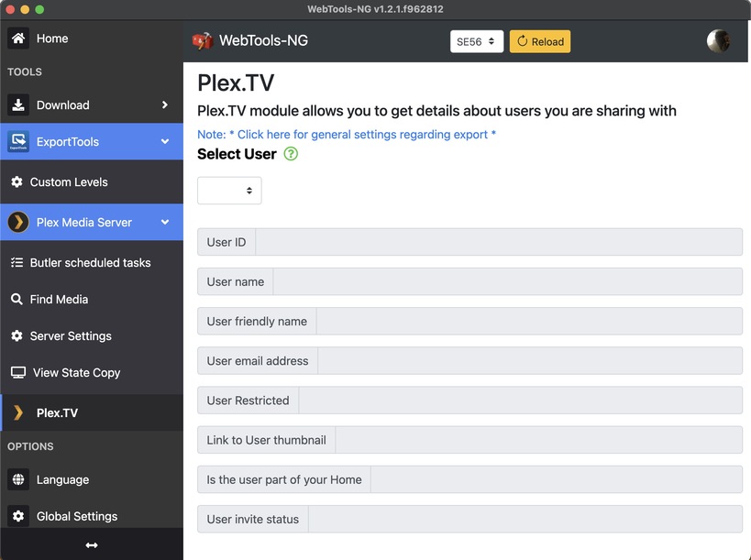
Task: Open Server Settings page
Action: (71, 336)
